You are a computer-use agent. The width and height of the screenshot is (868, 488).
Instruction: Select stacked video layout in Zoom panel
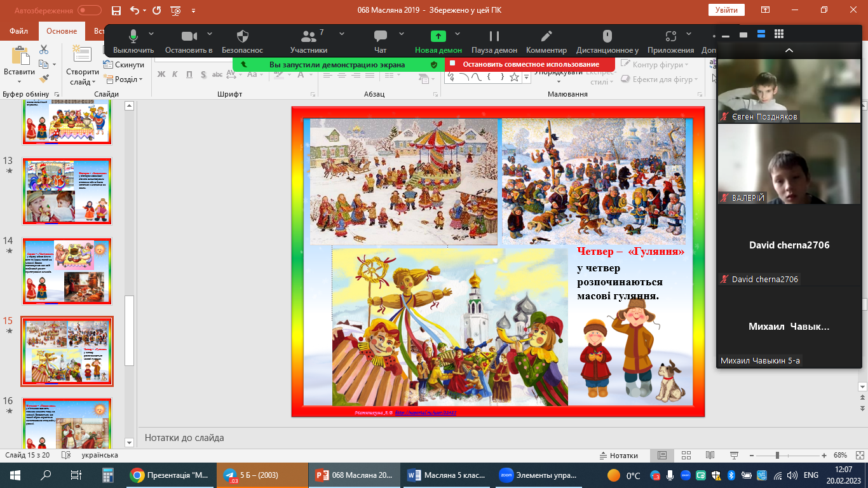(761, 34)
